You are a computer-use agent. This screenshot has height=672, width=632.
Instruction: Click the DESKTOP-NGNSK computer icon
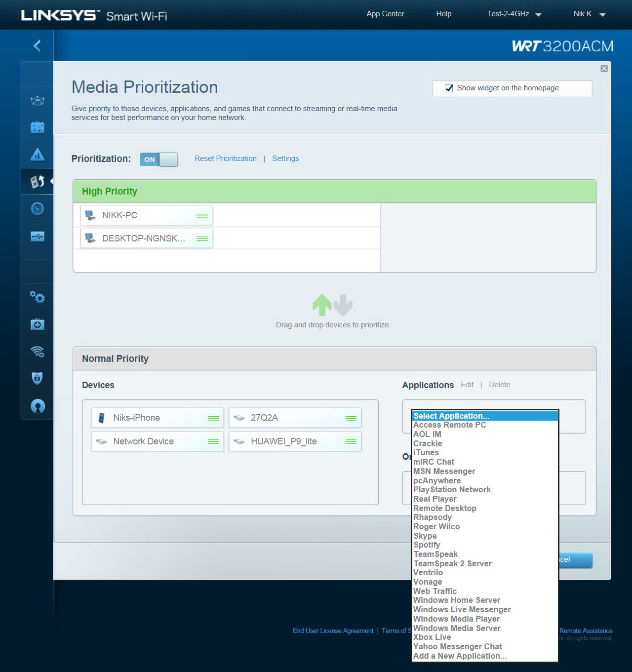[x=90, y=238]
